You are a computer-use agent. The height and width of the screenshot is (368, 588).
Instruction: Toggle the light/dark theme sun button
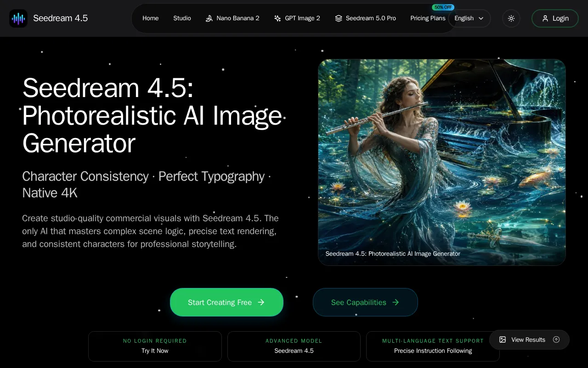511,18
